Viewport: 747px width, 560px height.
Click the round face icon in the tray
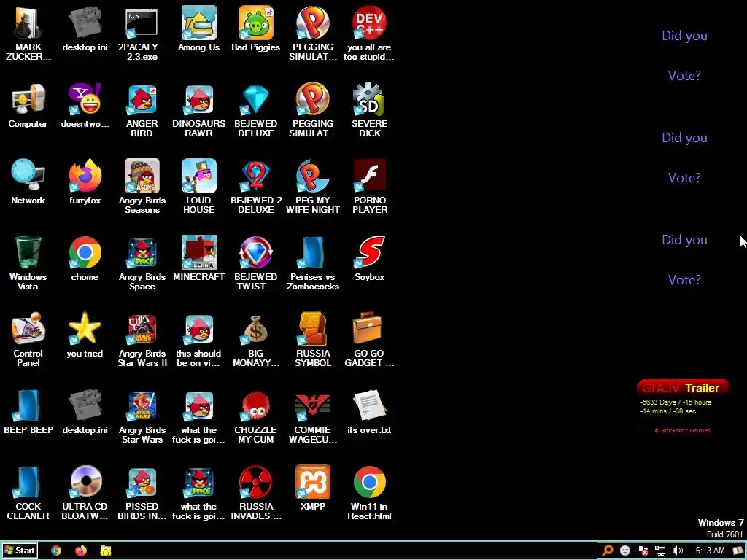[x=625, y=551]
